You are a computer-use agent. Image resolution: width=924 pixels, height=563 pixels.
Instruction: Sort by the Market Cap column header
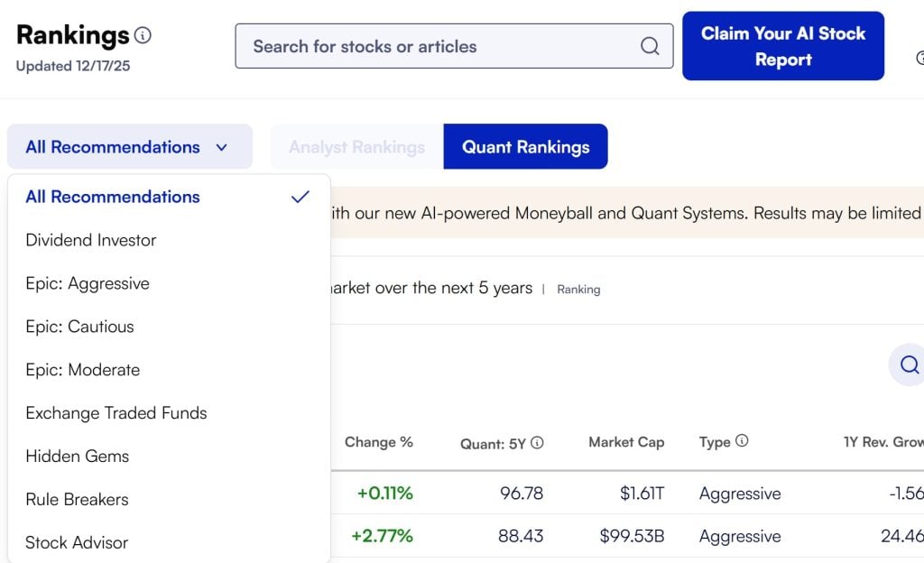pos(626,442)
